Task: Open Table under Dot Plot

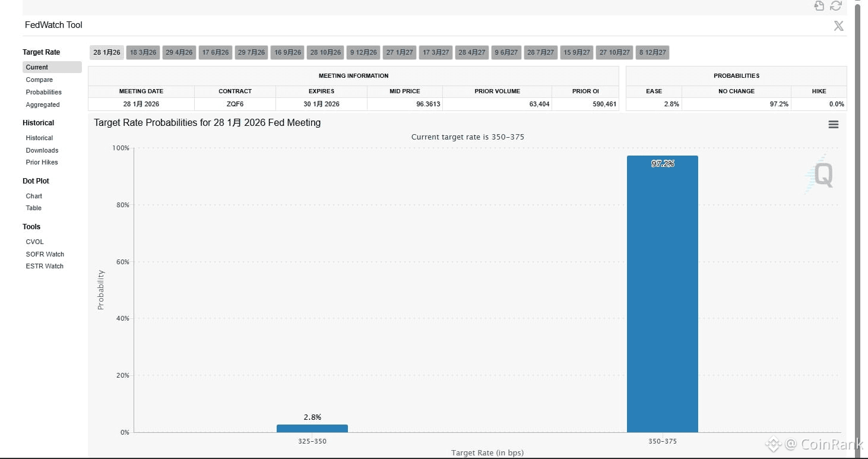Action: coord(34,208)
